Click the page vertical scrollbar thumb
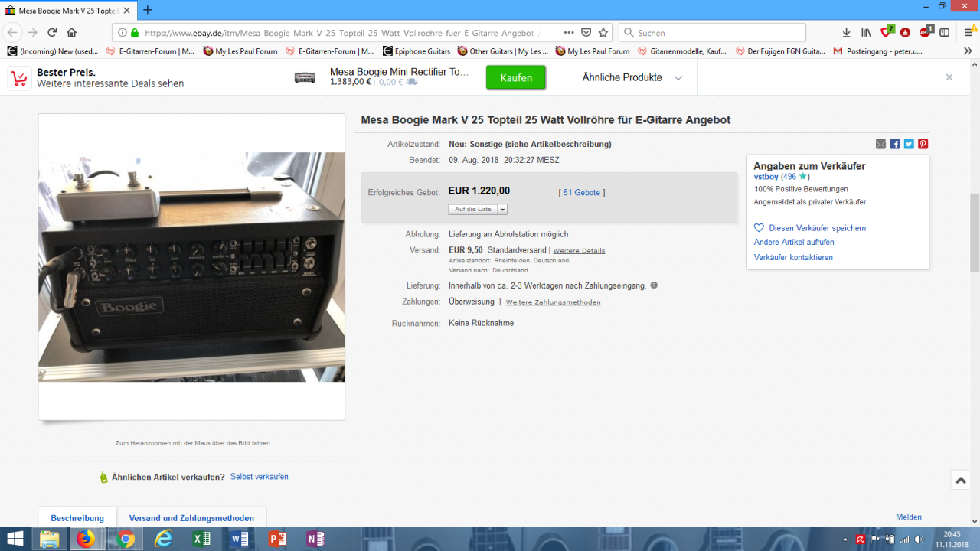980x551 pixels. click(x=974, y=233)
